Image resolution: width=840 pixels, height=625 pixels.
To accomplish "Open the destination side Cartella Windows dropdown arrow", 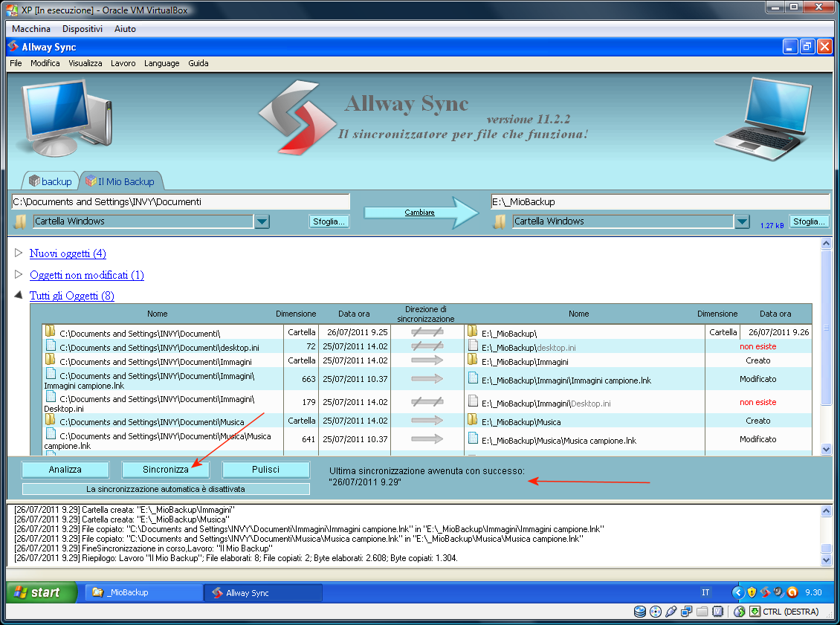I will 742,221.
